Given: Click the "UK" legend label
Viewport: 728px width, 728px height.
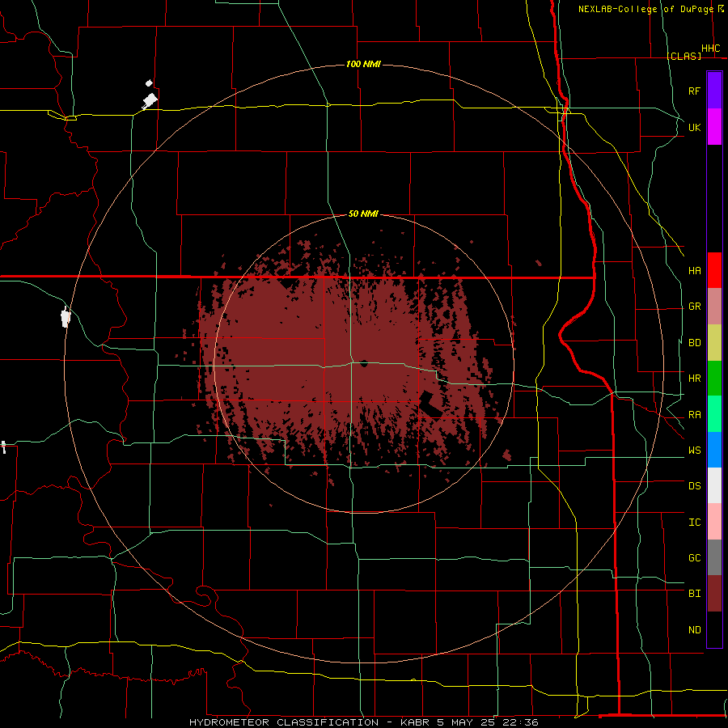Looking at the screenshot, I should click(x=694, y=127).
